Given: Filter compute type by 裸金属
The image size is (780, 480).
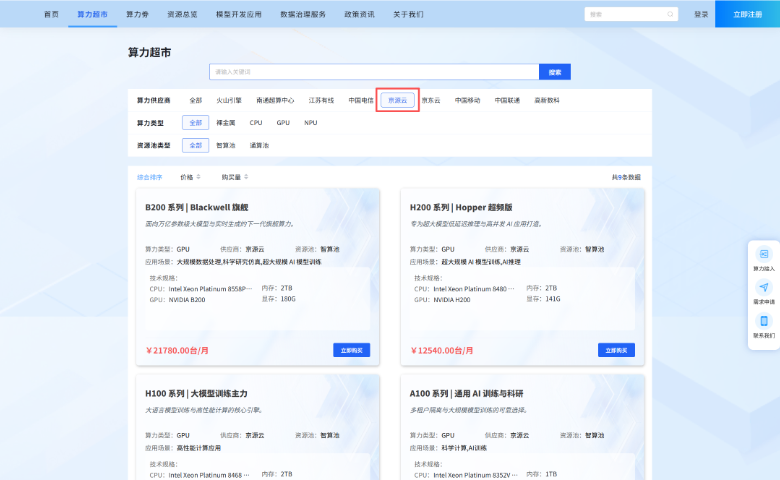Looking at the screenshot, I should pyautogui.click(x=226, y=123).
